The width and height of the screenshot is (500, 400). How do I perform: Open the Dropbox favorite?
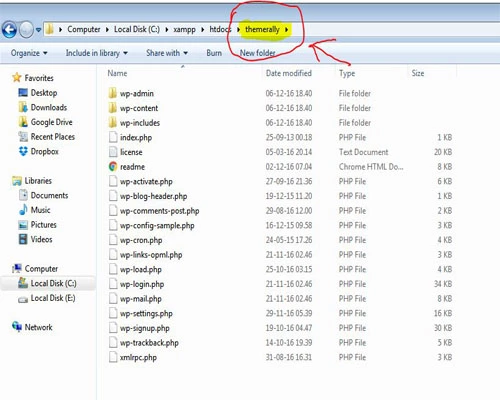[44, 151]
